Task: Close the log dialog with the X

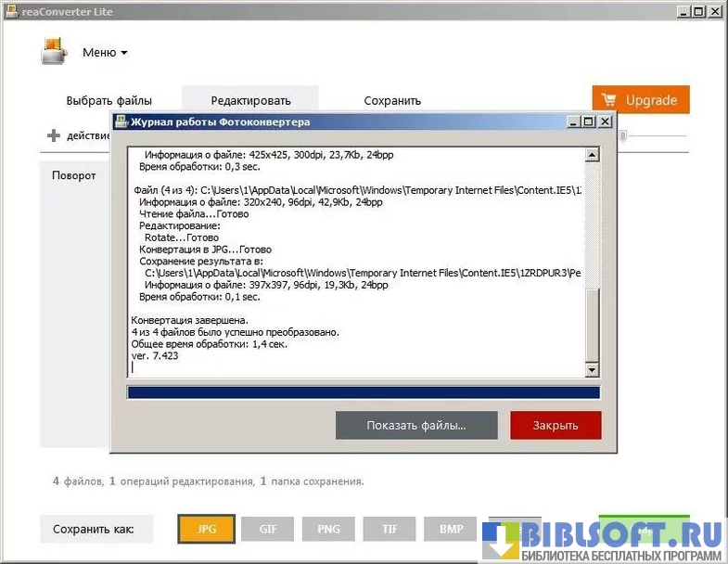Action: pyautogui.click(x=605, y=122)
